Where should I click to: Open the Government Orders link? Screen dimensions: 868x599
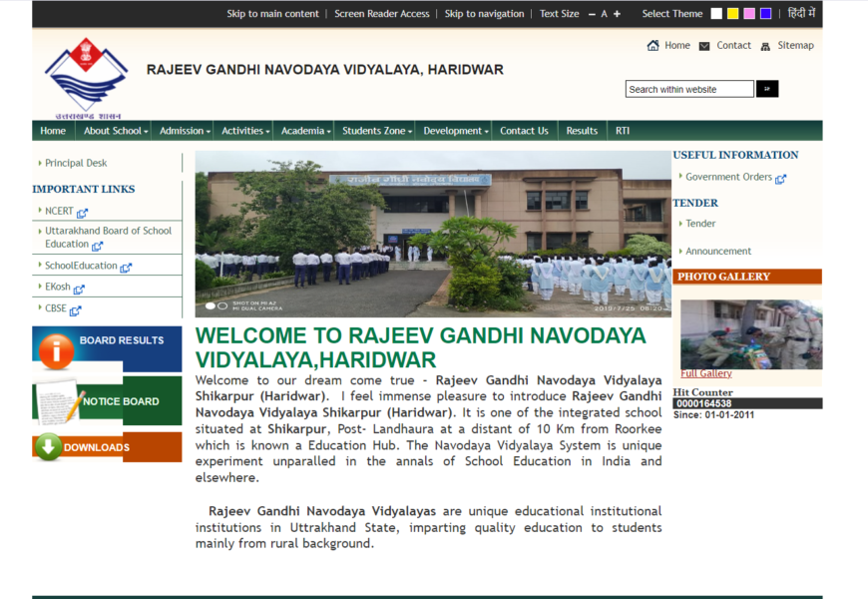tap(728, 177)
